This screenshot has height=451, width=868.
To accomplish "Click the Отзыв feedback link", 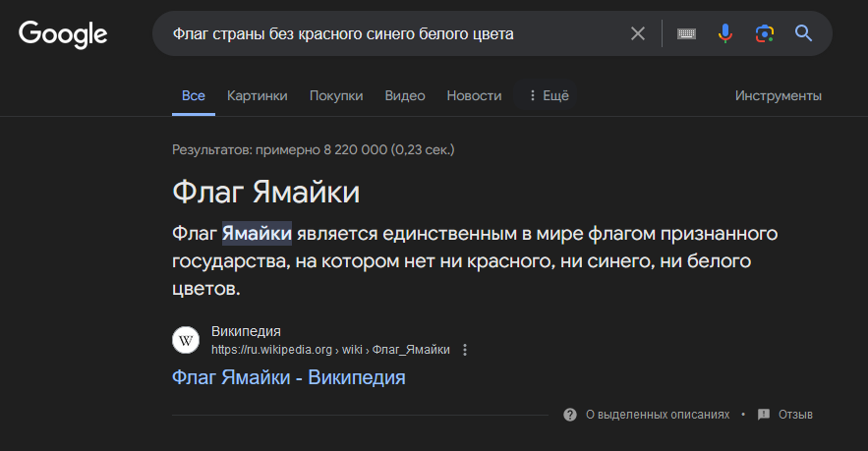I will click(x=795, y=415).
